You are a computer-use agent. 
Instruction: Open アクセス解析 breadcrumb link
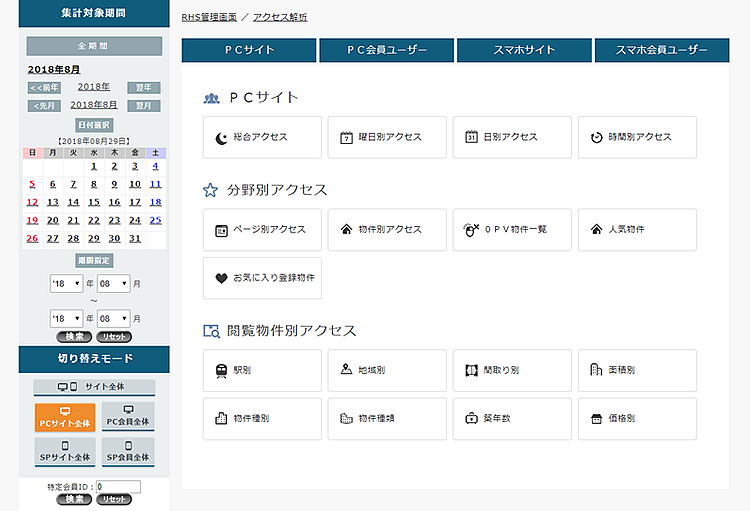pos(280,18)
